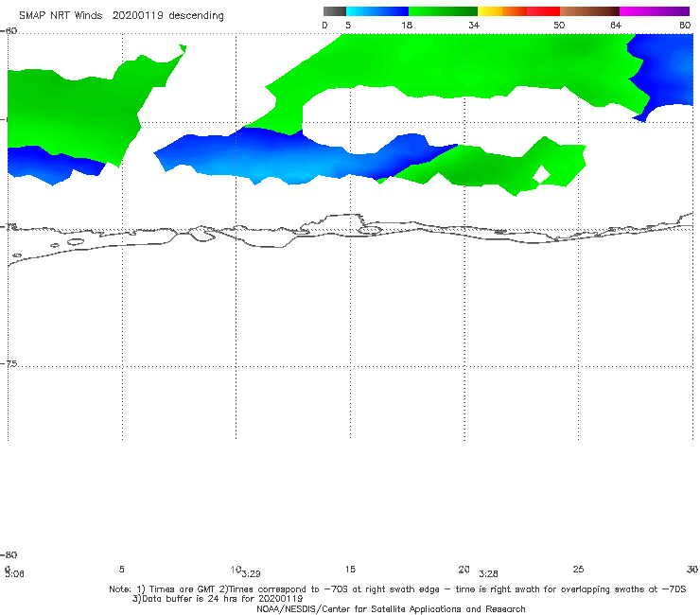Click swath time label '5:08'
The width and height of the screenshot is (700, 615).
click(14, 574)
